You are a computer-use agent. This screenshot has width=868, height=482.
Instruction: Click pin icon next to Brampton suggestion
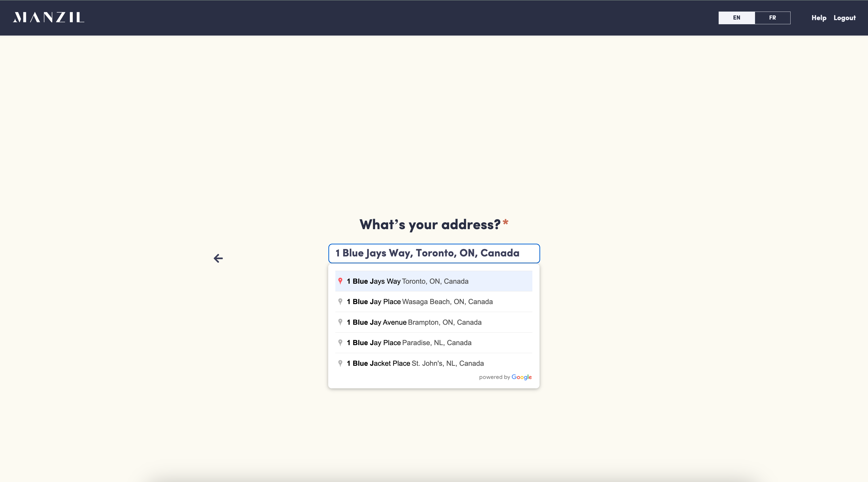(340, 322)
